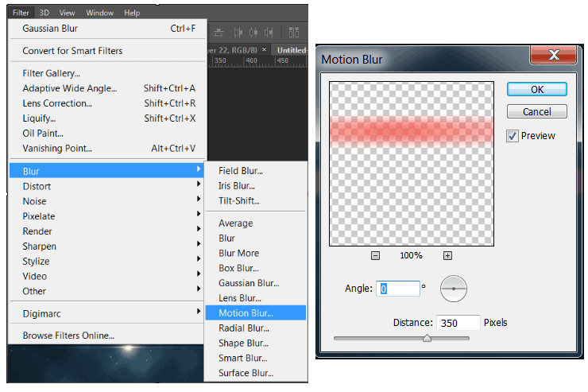Choose Smart Blur filter
Image resolution: width=588 pixels, height=392 pixels.
tap(256, 358)
